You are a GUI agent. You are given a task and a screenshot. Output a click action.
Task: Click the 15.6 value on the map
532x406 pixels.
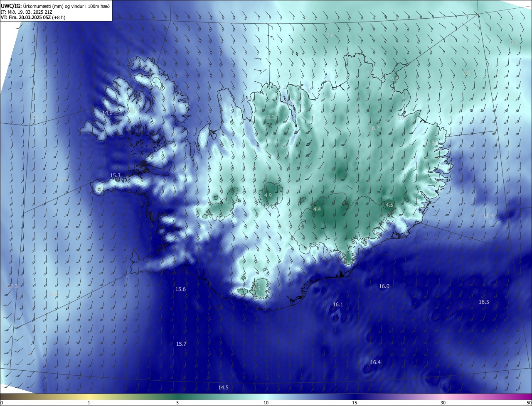tap(180, 289)
